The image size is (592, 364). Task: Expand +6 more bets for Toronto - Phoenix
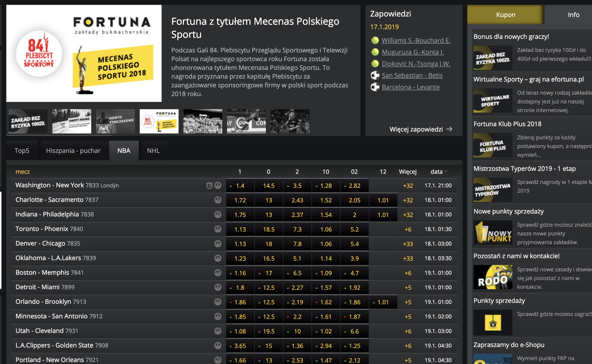tap(408, 229)
